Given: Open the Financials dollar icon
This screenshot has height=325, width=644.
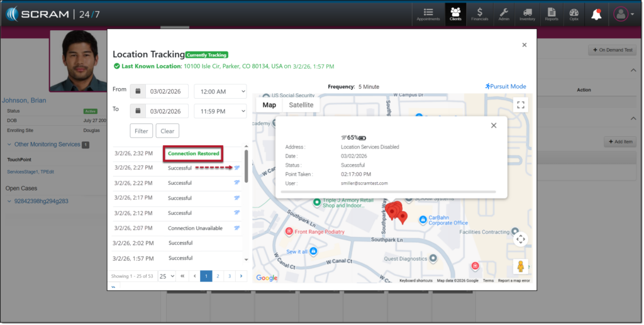Looking at the screenshot, I should click(480, 14).
